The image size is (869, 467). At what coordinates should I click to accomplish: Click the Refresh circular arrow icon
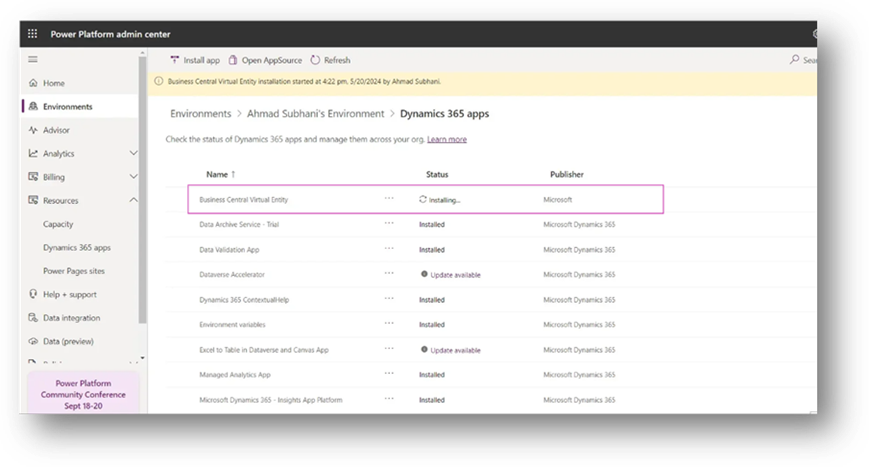pos(315,60)
